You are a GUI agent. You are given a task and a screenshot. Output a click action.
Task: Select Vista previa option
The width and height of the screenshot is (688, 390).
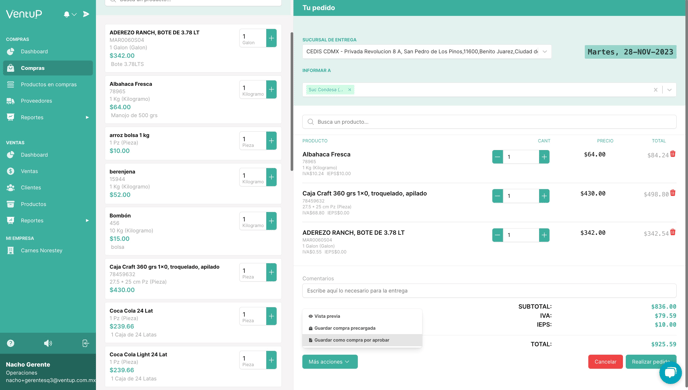click(x=362, y=316)
